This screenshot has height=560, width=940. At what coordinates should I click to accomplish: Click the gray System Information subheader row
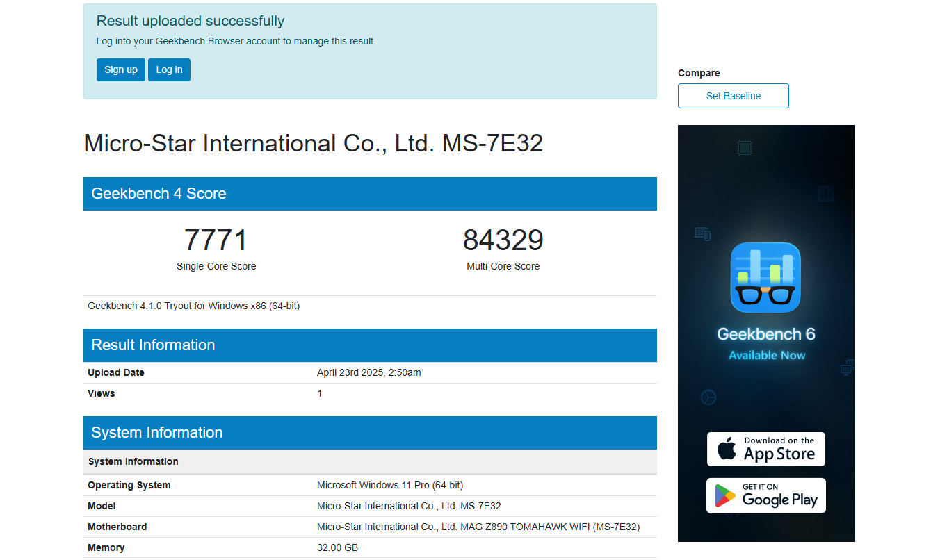(370, 462)
